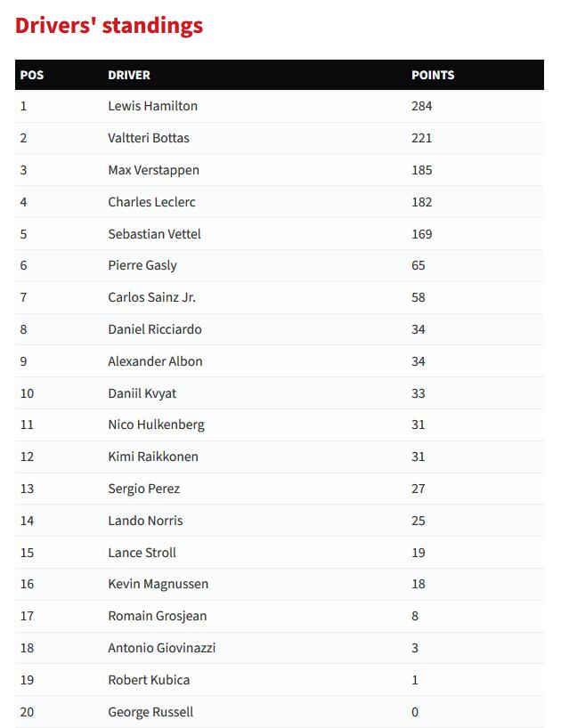Select Max Verstappen's name
Viewport: 561px width, 728px height.
[153, 170]
